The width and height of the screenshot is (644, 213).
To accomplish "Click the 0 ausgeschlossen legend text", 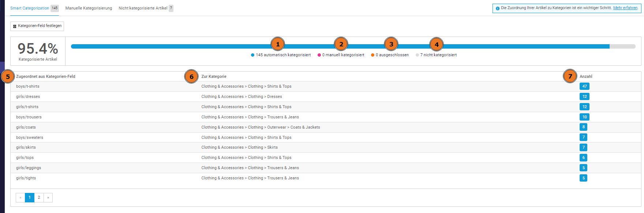I will click(392, 55).
